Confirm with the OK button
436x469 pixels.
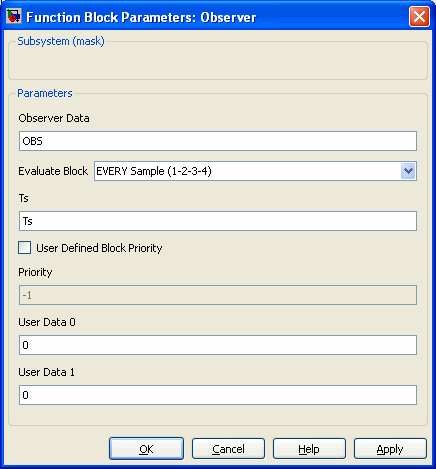[x=146, y=449]
